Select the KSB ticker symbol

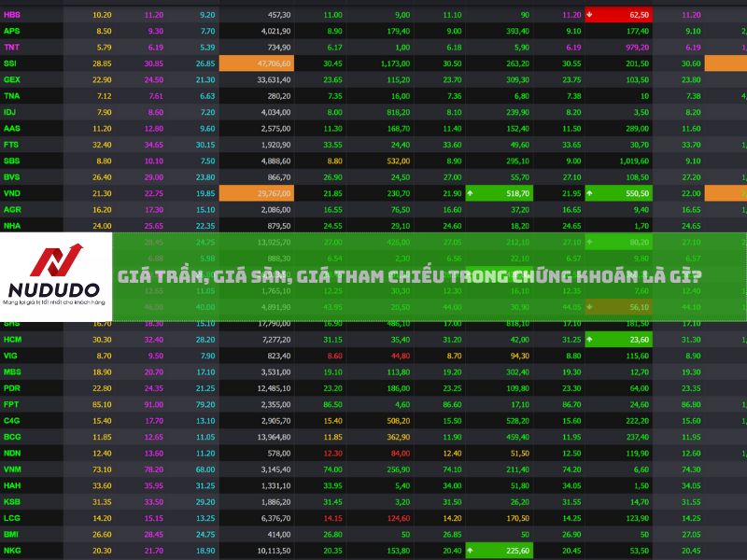(12, 502)
